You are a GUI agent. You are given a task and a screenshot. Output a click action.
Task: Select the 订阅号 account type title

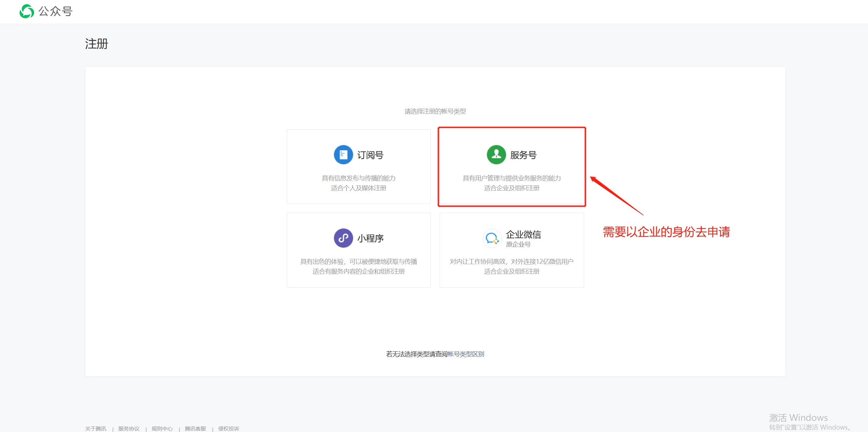(x=370, y=155)
